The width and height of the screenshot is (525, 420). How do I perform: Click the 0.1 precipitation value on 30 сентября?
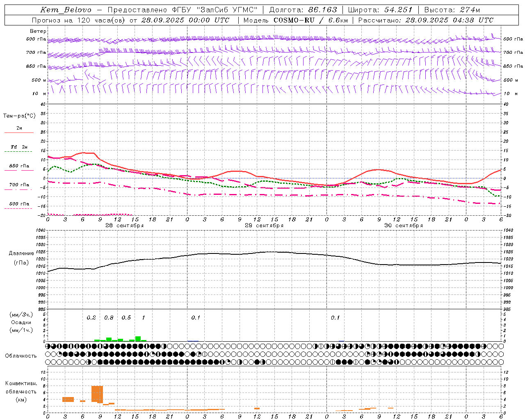[x=335, y=318]
